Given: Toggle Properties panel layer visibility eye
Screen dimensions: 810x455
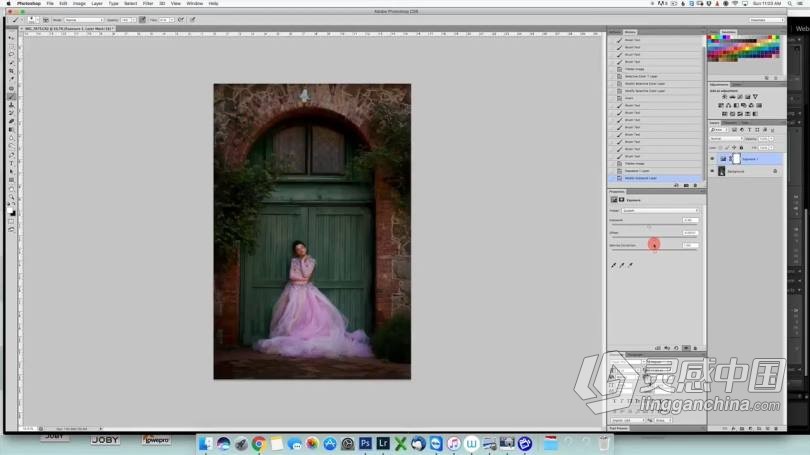Looking at the screenshot, I should click(x=686, y=348).
